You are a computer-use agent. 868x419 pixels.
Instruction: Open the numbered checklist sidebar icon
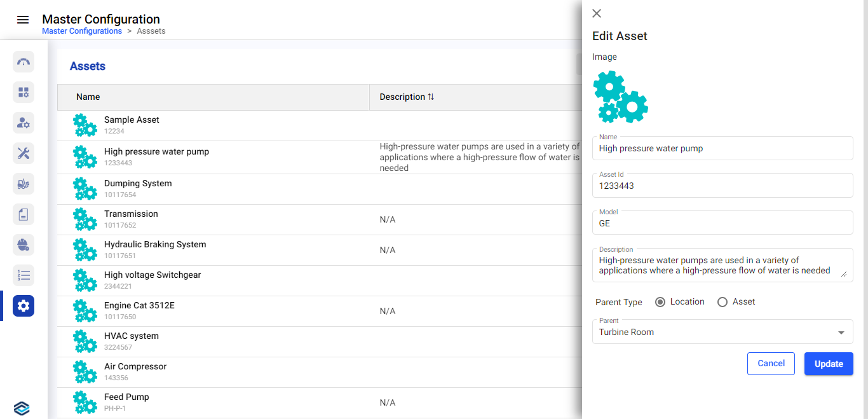click(24, 275)
